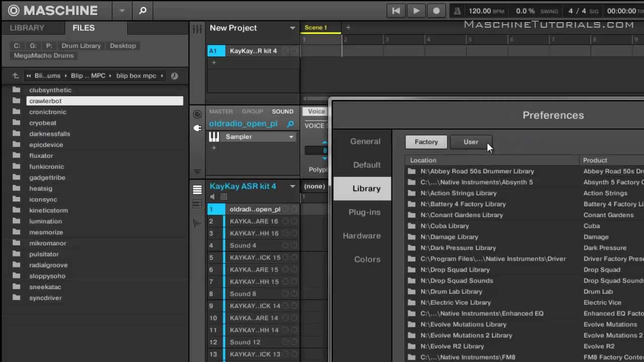
Task: Open the heatsig folder icon
Action: coord(17,189)
